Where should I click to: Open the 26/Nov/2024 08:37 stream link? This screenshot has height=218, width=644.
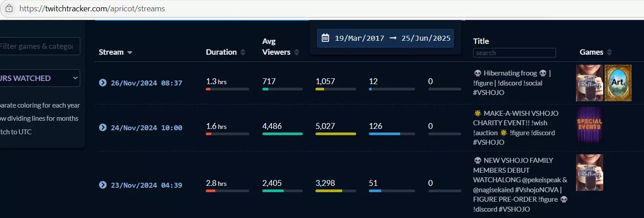(146, 83)
